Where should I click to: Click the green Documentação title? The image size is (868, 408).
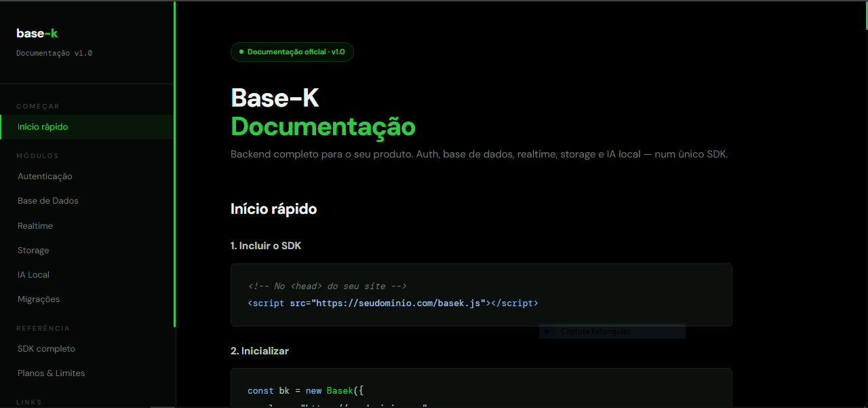[x=323, y=127]
